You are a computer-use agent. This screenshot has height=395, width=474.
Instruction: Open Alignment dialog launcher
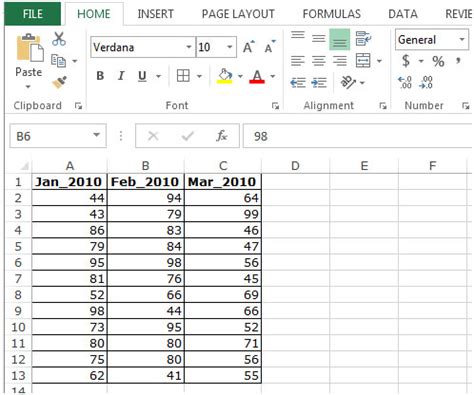pos(383,106)
